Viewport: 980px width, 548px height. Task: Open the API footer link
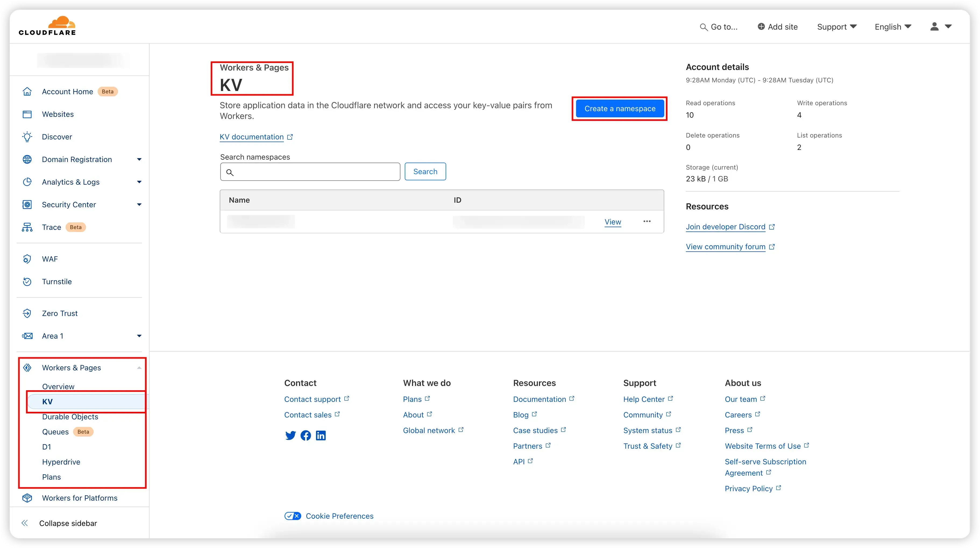(x=519, y=462)
